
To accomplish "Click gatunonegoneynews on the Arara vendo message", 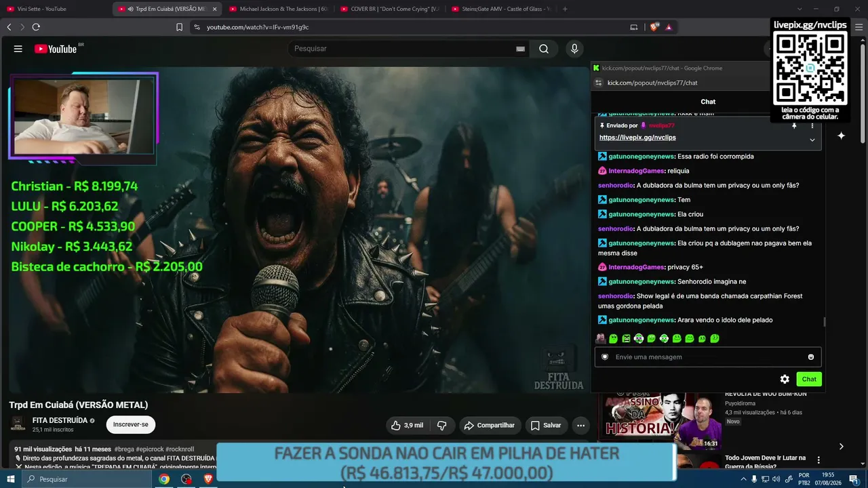I will pyautogui.click(x=642, y=320).
